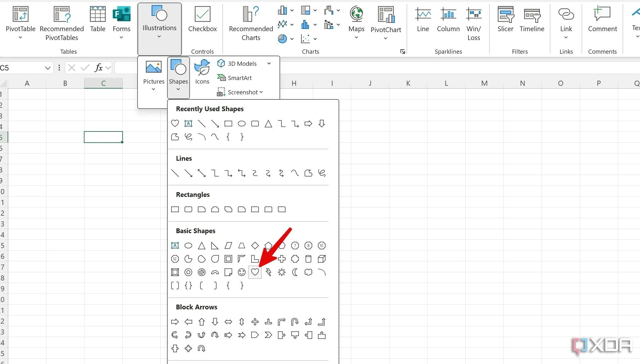Screen dimensions: 640x364
Task: Select the Double Arrow line
Action: point(202,173)
